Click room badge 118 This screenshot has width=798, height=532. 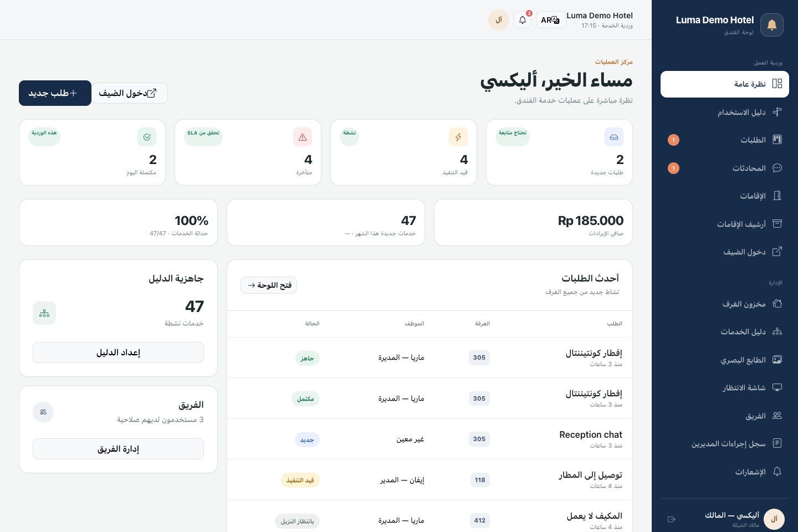coord(480,480)
